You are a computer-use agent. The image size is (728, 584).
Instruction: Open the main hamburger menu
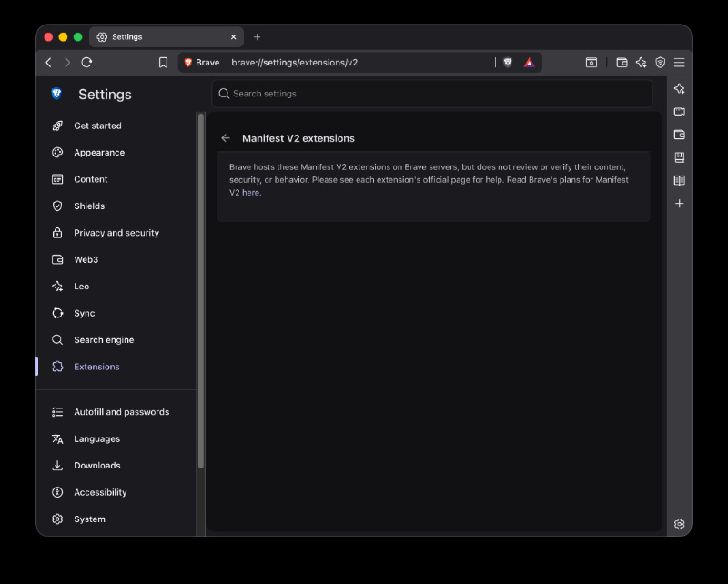(679, 62)
